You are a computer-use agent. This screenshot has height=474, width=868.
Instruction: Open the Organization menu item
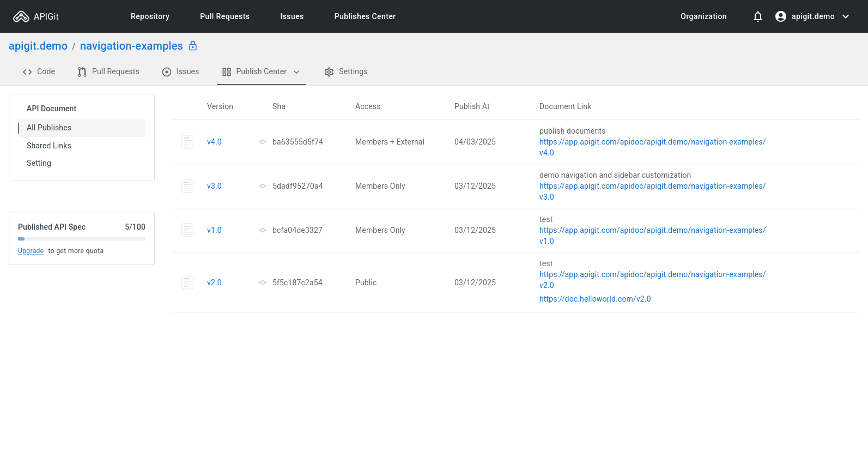(703, 16)
